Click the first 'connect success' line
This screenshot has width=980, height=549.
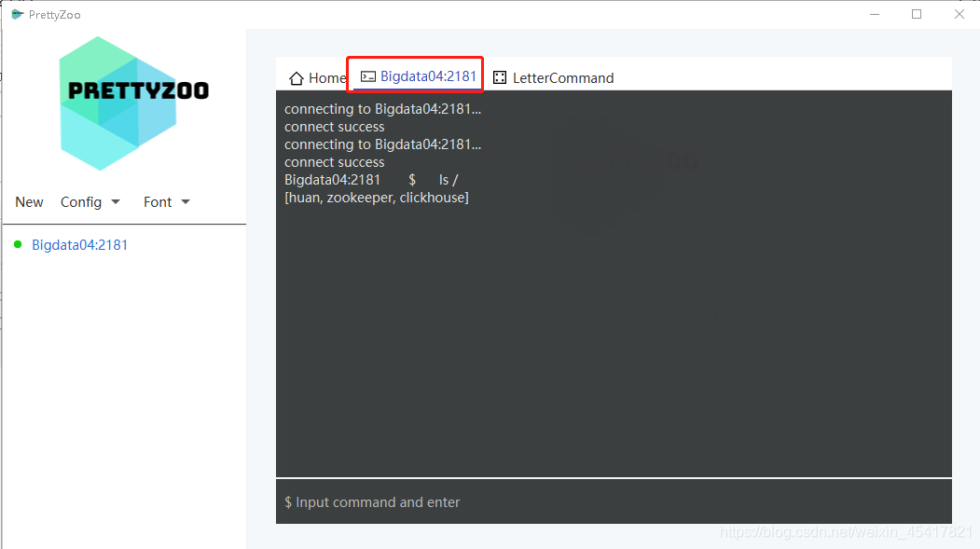pyautogui.click(x=335, y=127)
